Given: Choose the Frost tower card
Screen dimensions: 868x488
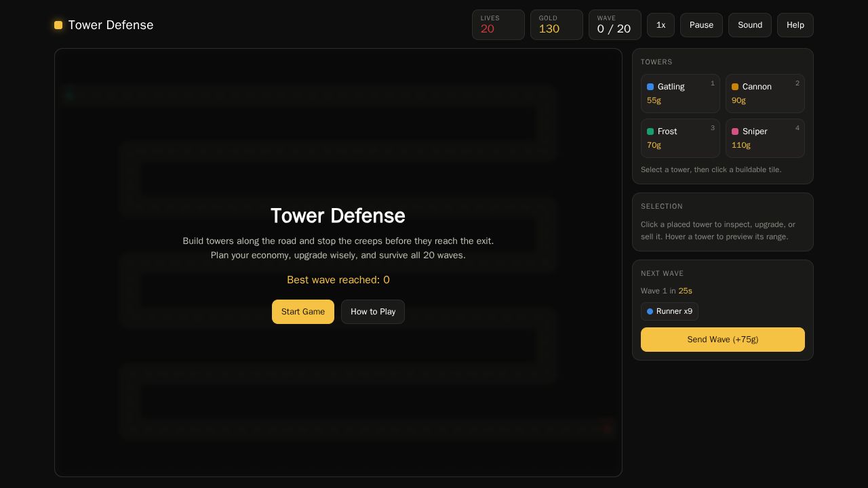Looking at the screenshot, I should [680, 138].
